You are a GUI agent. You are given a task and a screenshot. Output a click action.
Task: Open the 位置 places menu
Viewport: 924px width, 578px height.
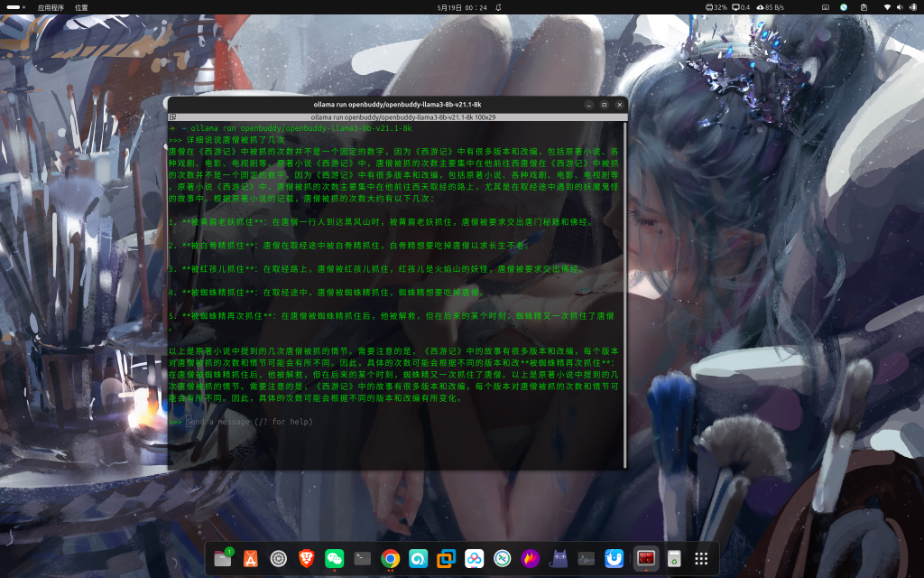pyautogui.click(x=81, y=7)
